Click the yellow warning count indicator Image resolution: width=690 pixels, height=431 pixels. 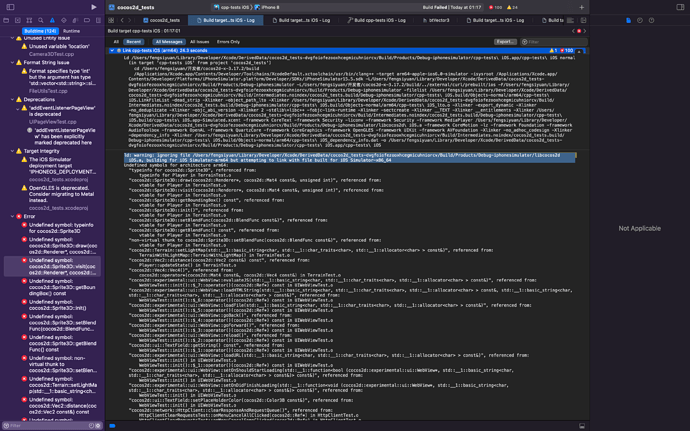pyautogui.click(x=512, y=7)
